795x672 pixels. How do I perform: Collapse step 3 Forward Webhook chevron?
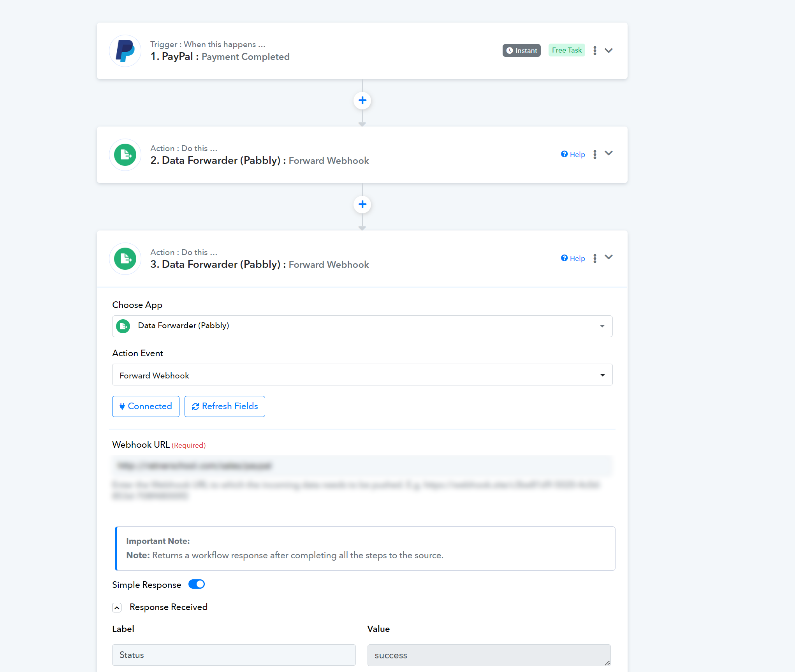[609, 257]
